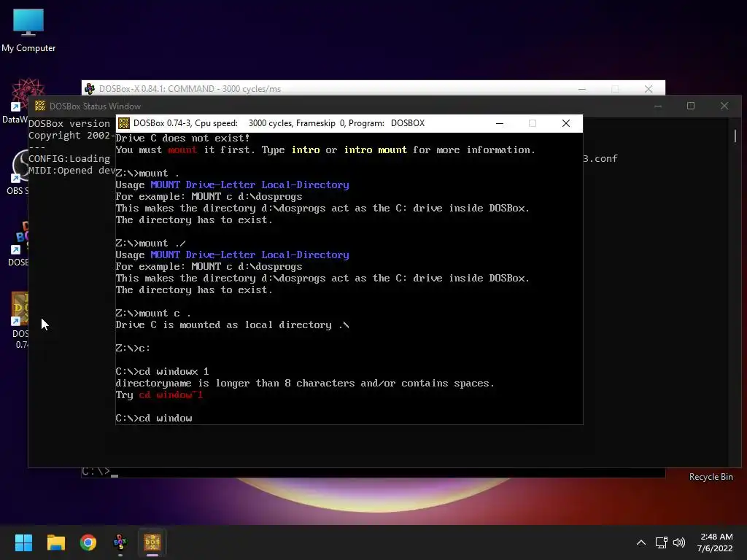The image size is (747, 560).
Task: Click the 'Z:\>mount c .' command line
Action: [153, 314]
